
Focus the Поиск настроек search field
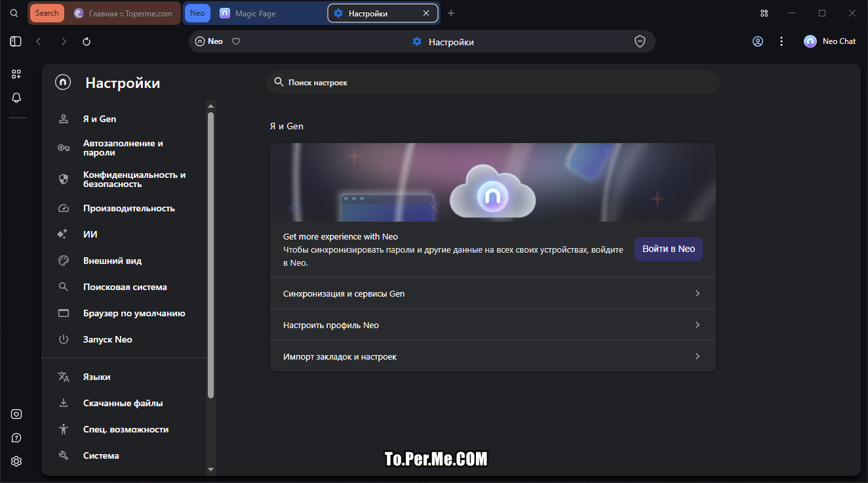point(493,82)
